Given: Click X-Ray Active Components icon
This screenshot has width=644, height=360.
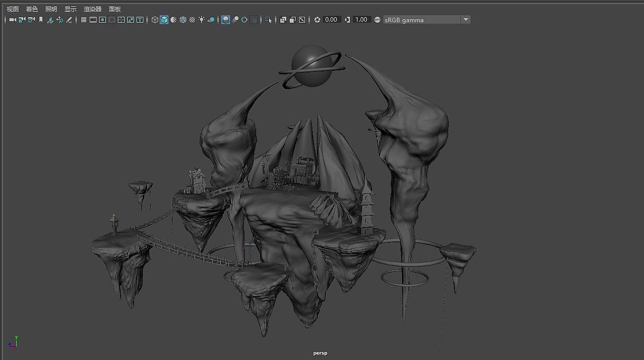Looking at the screenshot, I should click(x=293, y=20).
